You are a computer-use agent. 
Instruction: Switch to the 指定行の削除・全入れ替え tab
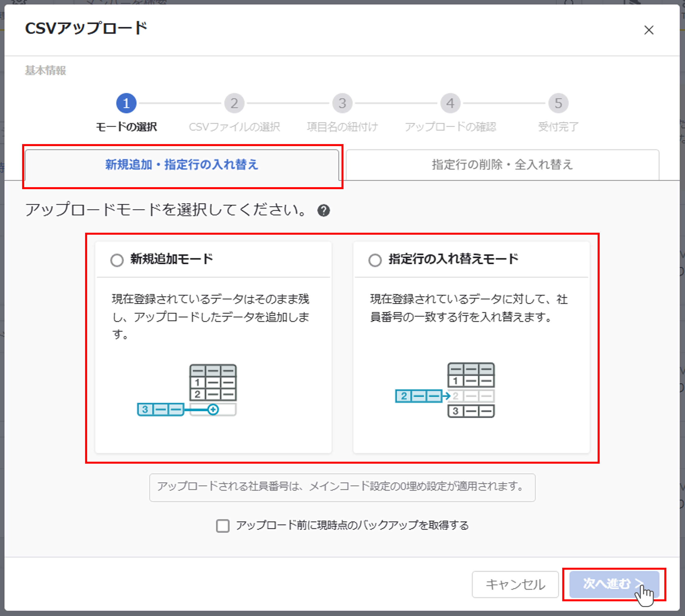coord(502,165)
